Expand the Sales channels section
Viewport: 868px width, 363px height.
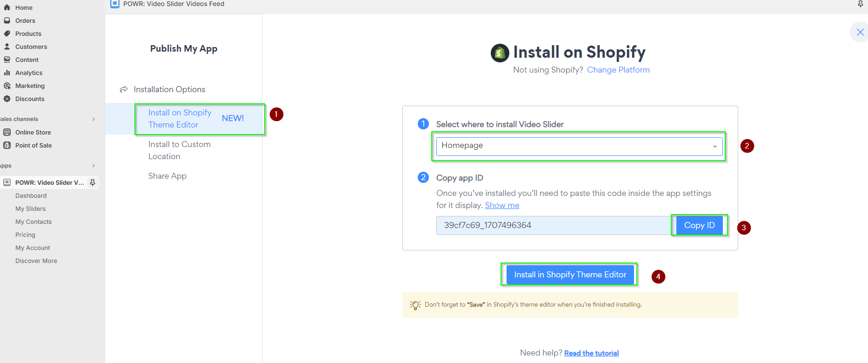tap(93, 119)
